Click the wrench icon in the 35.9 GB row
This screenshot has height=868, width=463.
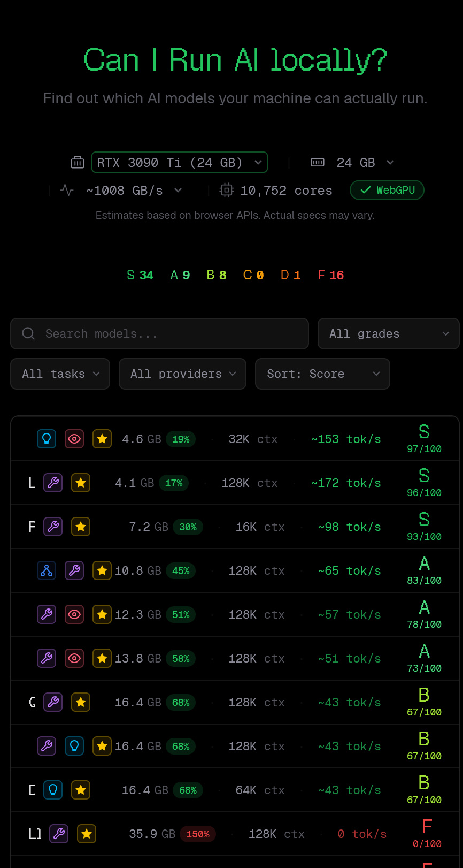[59, 834]
